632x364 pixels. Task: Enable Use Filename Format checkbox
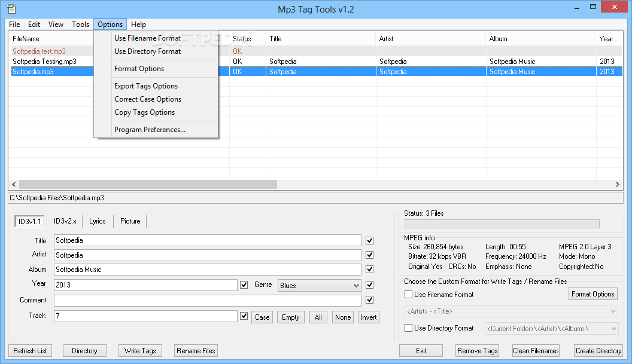408,295
